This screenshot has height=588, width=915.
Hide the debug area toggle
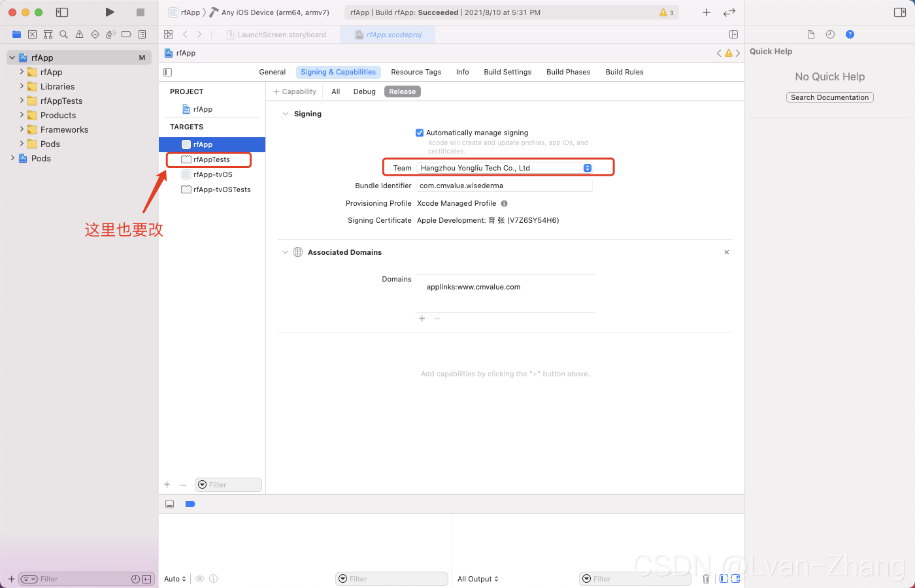pos(169,504)
